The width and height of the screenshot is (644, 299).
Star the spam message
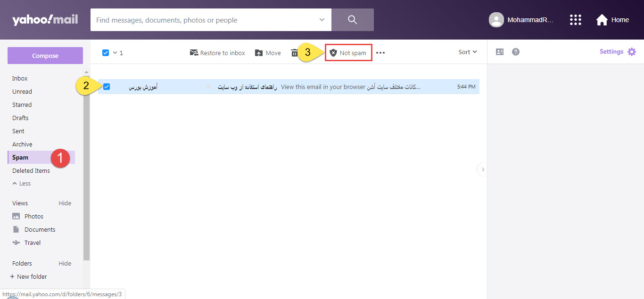208,87
